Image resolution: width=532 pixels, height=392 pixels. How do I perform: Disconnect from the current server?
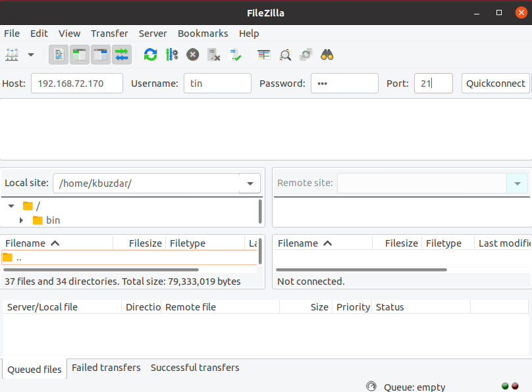[x=213, y=55]
